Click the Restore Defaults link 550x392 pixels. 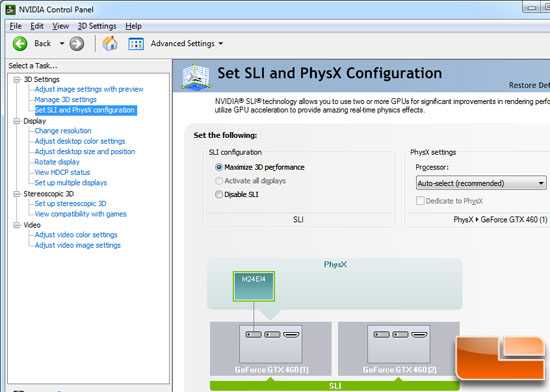(x=529, y=85)
